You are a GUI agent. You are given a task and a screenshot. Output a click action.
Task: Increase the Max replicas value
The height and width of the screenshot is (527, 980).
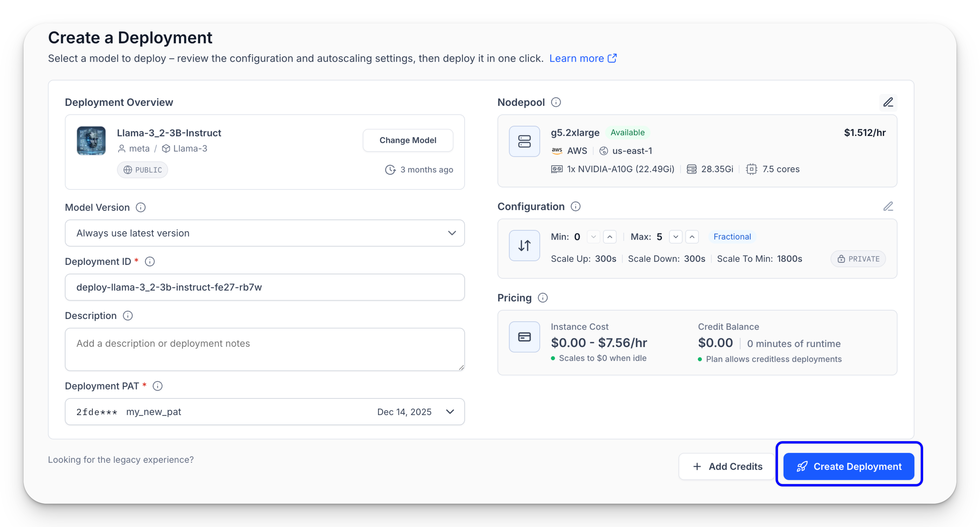pyautogui.click(x=692, y=237)
